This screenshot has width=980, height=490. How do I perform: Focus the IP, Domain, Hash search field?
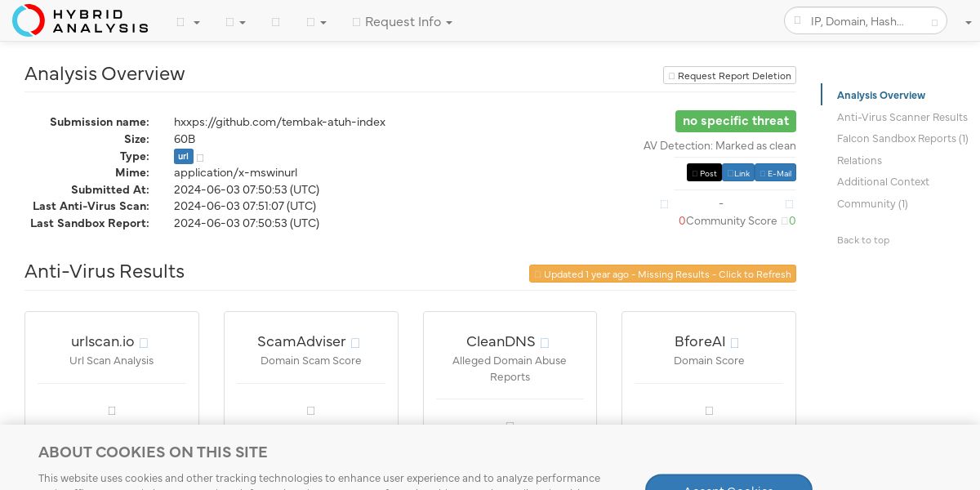point(867,21)
